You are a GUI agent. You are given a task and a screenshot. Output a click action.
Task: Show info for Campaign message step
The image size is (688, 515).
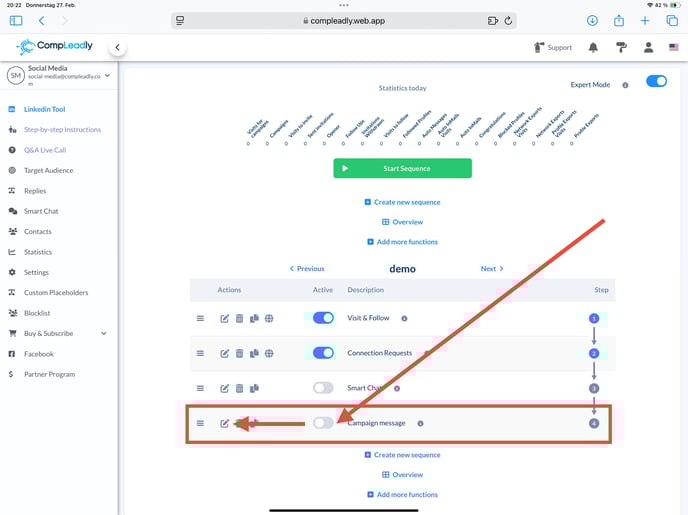coord(420,423)
